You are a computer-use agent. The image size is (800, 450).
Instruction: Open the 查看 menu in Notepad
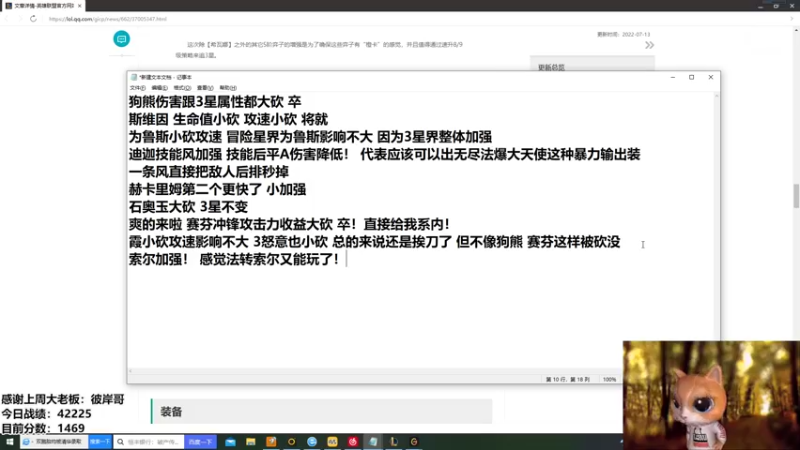205,88
